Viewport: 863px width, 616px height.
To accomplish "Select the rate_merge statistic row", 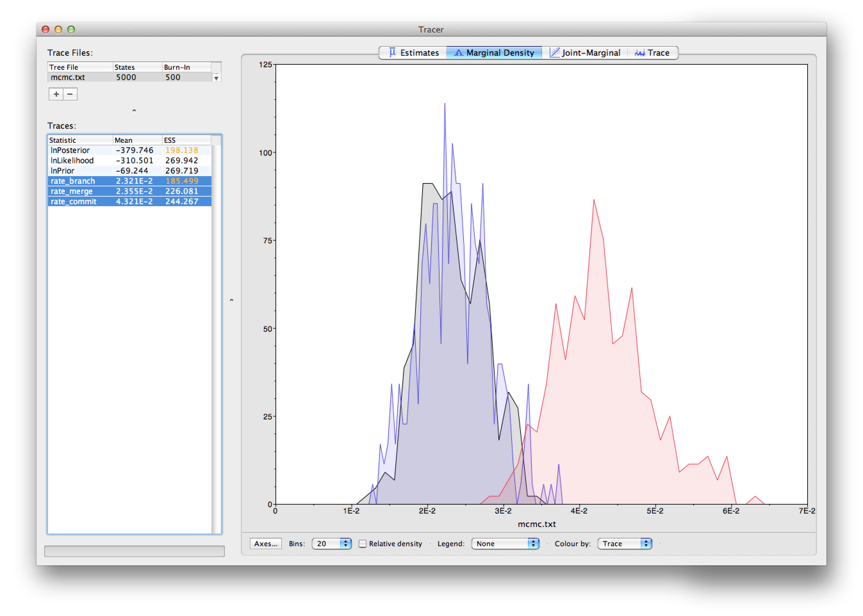I will (129, 191).
